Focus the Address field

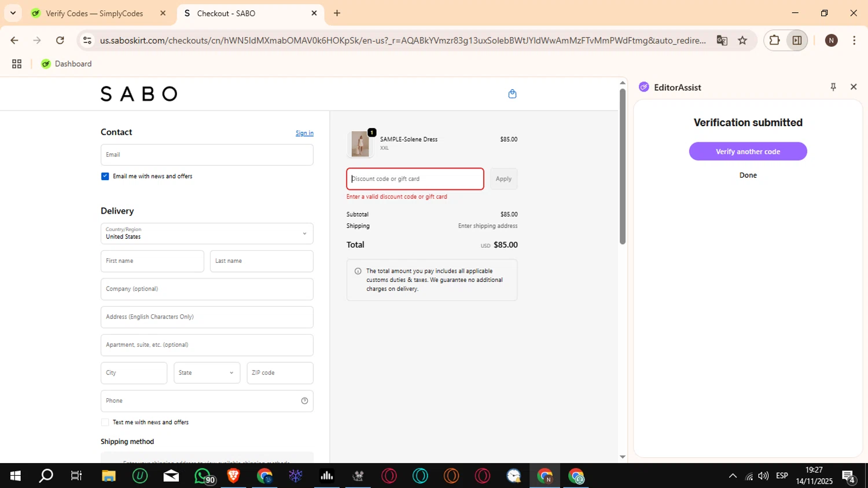pos(207,317)
